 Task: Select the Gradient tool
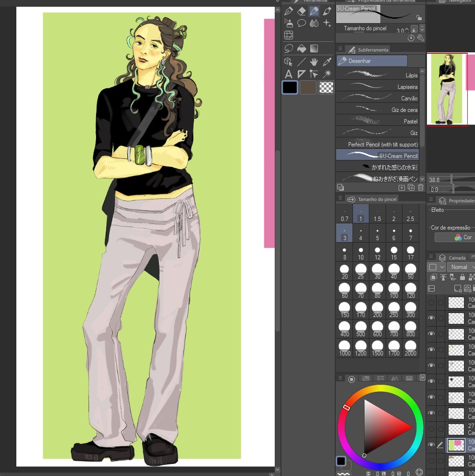[314, 49]
